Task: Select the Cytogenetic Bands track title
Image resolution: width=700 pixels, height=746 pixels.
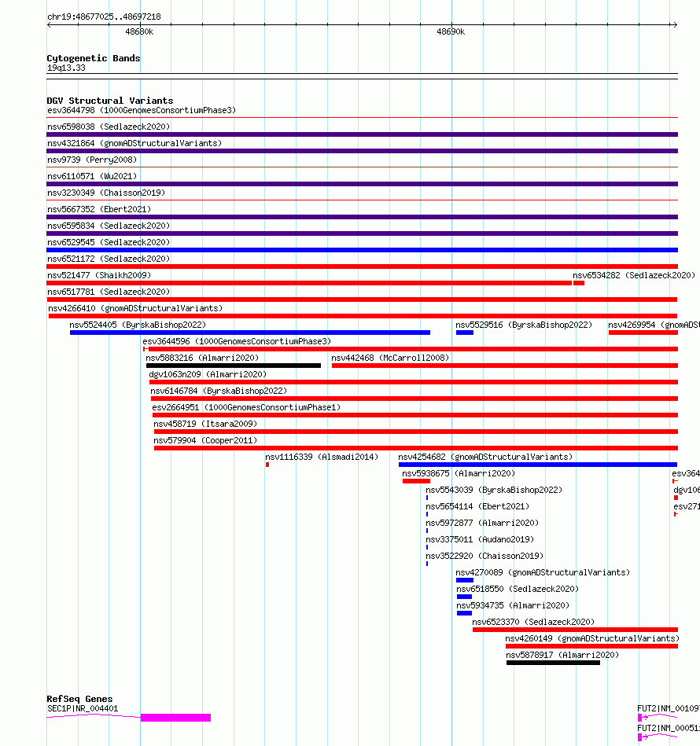Action: pyautogui.click(x=94, y=58)
